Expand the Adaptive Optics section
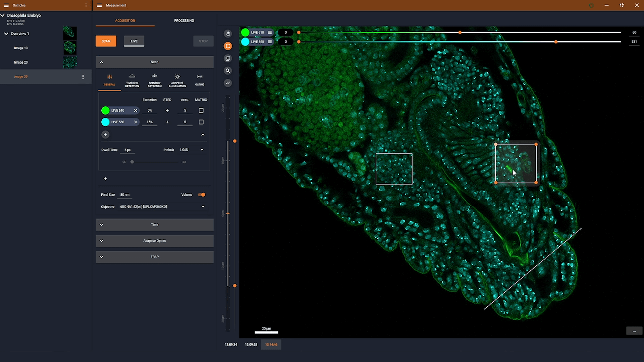This screenshot has height=362, width=644. pyautogui.click(x=154, y=241)
